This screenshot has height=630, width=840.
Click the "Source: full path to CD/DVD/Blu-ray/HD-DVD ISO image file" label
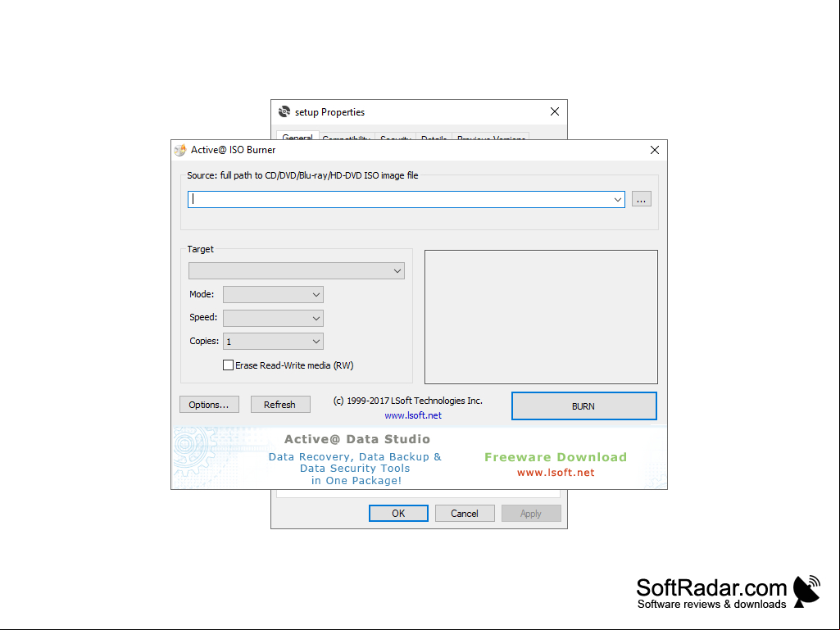point(302,175)
